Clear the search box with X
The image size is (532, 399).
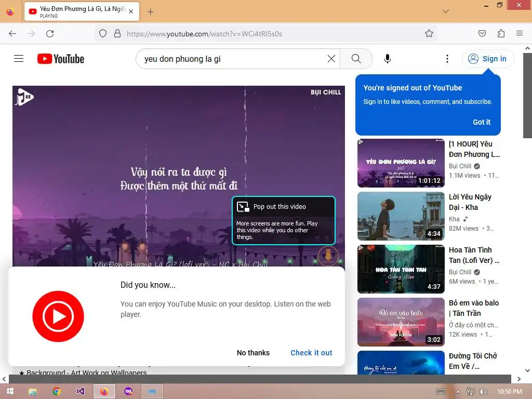click(331, 59)
